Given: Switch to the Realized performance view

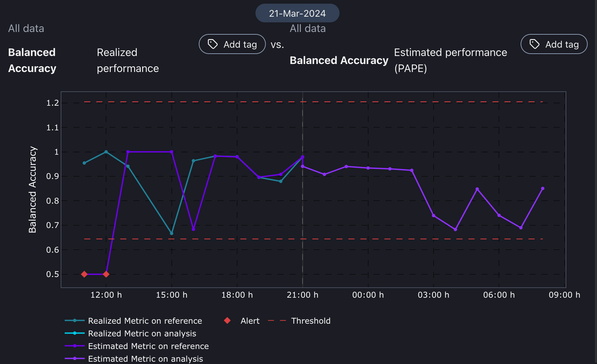Looking at the screenshot, I should pos(128,60).
